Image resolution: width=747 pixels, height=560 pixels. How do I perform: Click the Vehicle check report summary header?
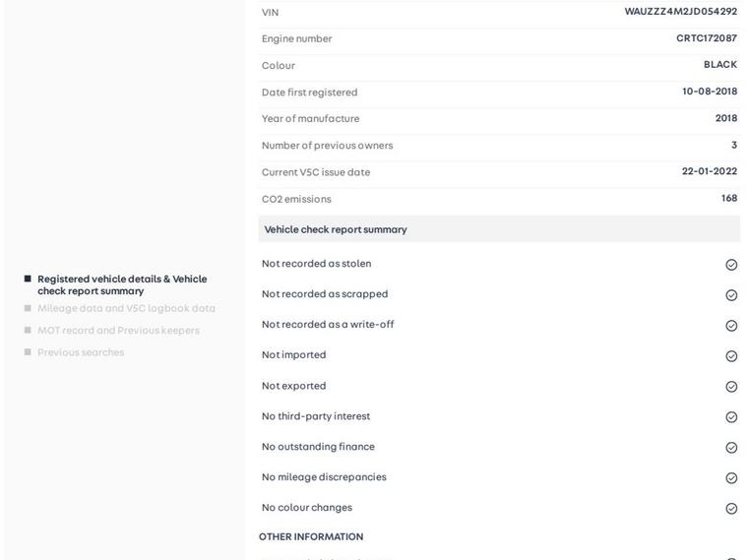coord(336,229)
